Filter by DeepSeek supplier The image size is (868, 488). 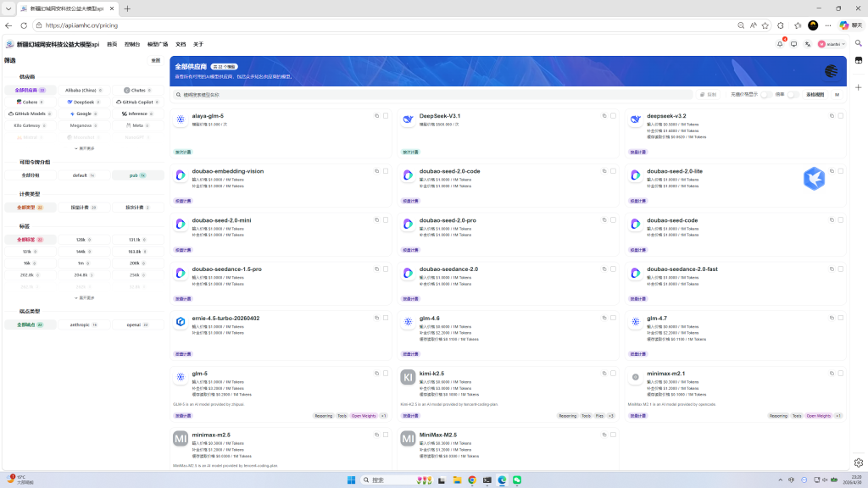pos(84,103)
